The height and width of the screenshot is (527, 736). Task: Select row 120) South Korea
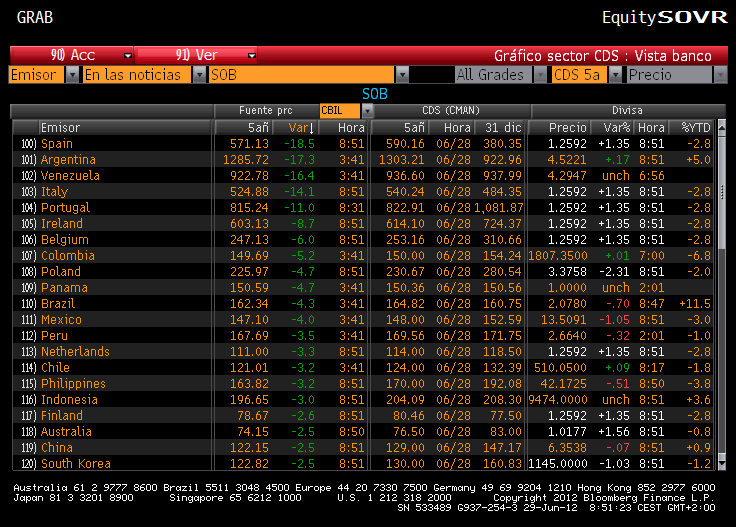(x=362, y=463)
